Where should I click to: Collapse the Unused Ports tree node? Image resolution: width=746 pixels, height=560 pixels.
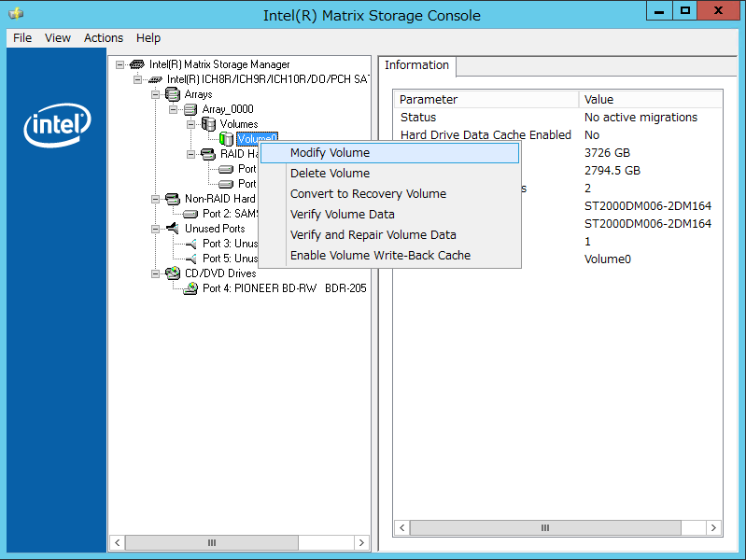pyautogui.click(x=156, y=229)
